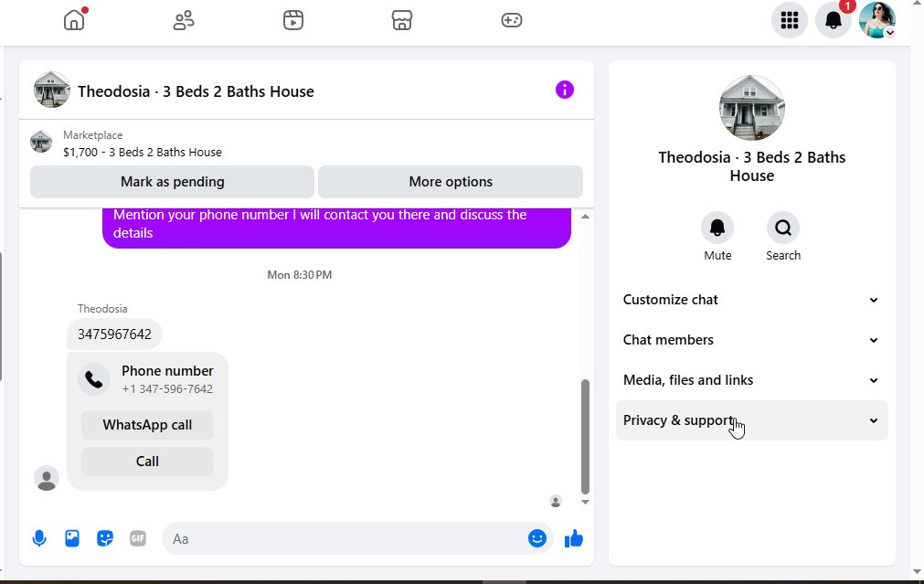Image resolution: width=924 pixels, height=584 pixels.
Task: Click the small seen-by avatar indicator
Action: 555,502
